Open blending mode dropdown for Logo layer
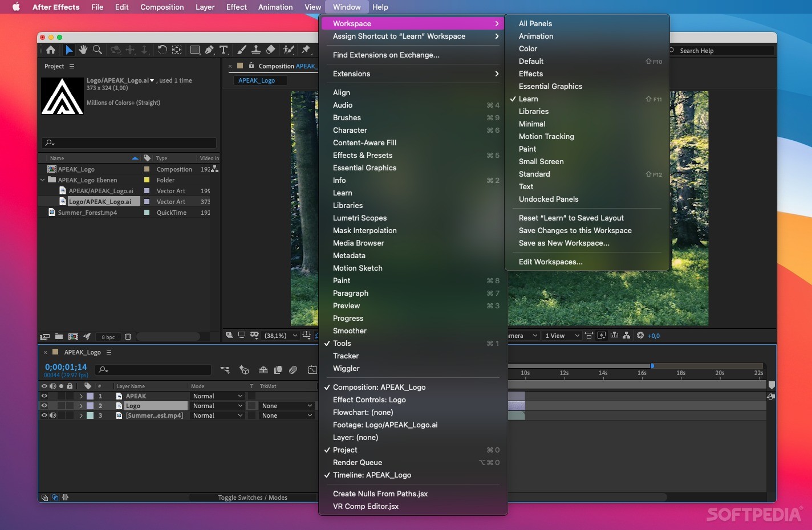 [217, 406]
